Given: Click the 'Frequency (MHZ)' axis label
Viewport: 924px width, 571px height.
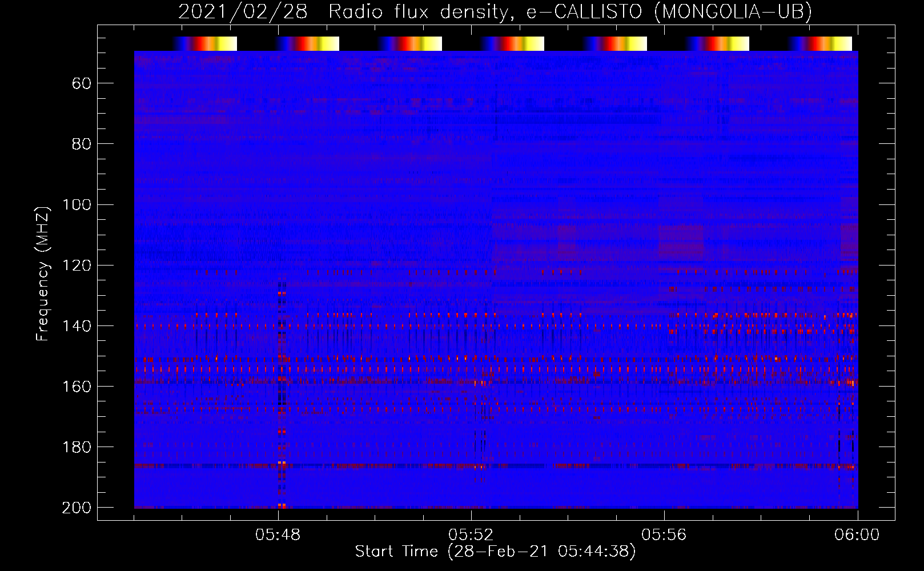Looking at the screenshot, I should tap(43, 274).
